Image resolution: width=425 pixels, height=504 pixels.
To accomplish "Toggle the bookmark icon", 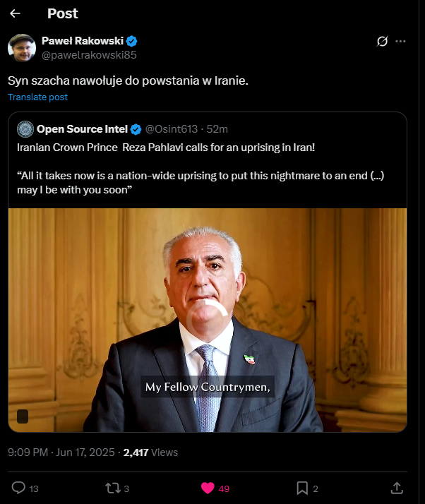I will coord(301,488).
